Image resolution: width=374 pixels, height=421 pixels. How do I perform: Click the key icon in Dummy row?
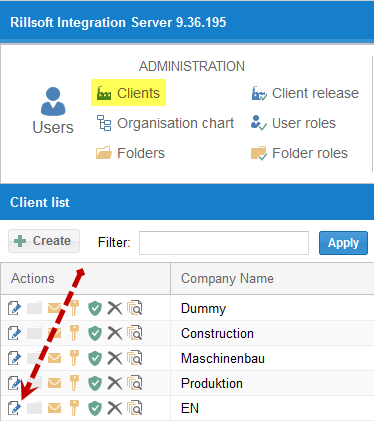(74, 307)
